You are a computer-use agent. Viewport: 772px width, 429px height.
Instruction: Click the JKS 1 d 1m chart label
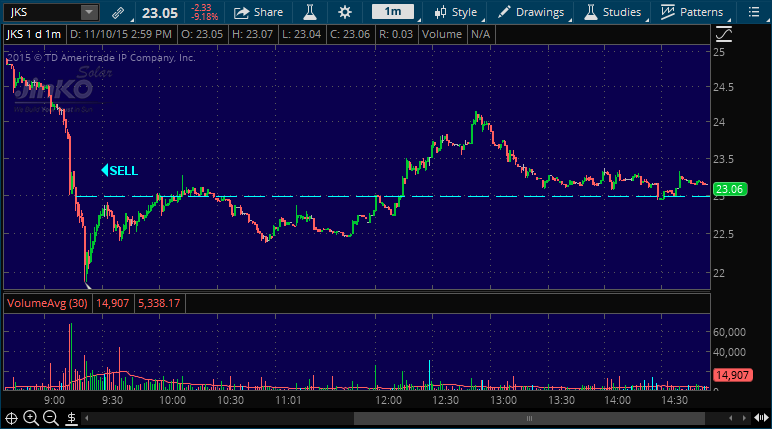click(x=34, y=34)
